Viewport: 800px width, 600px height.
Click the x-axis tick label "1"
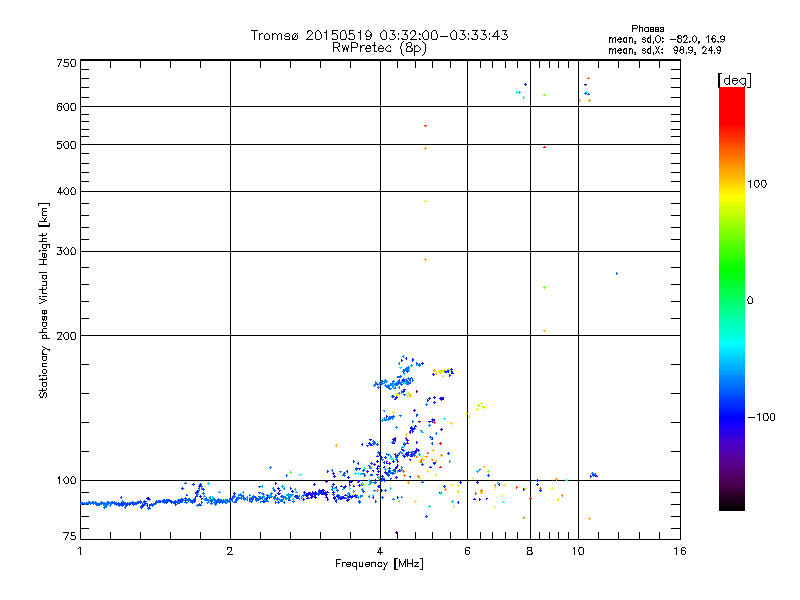(80, 551)
